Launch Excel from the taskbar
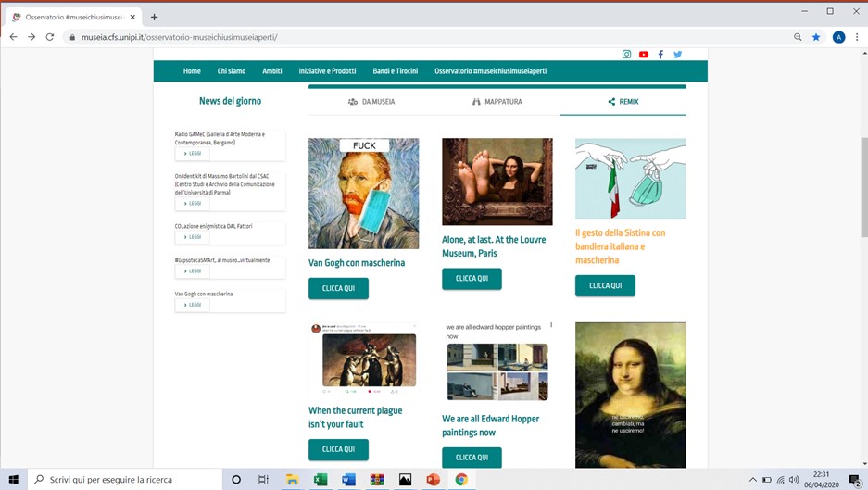 321,479
